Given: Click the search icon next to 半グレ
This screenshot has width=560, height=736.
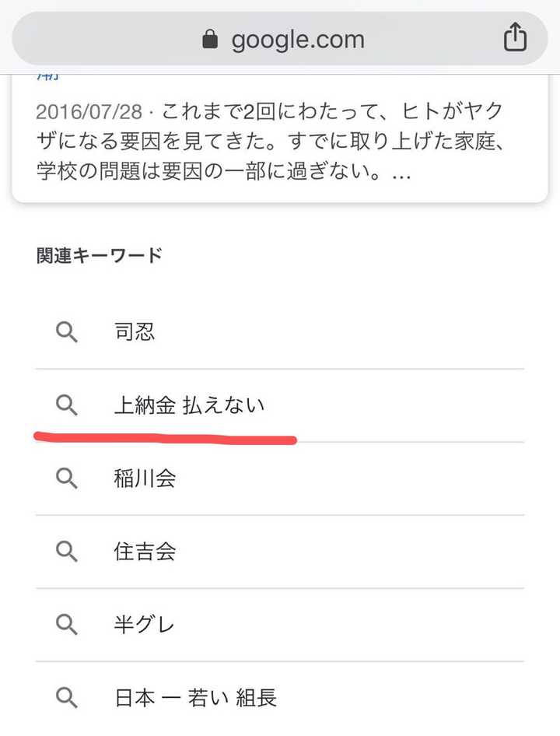Looking at the screenshot, I should [68, 624].
